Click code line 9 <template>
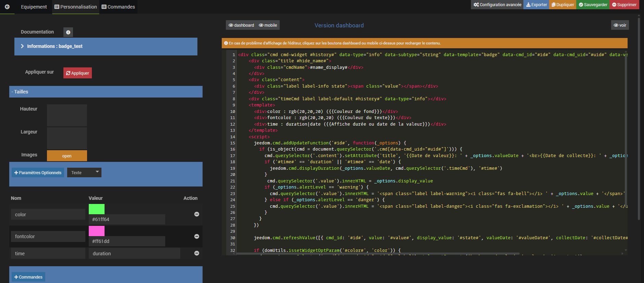The image size is (644, 283). 262,105
